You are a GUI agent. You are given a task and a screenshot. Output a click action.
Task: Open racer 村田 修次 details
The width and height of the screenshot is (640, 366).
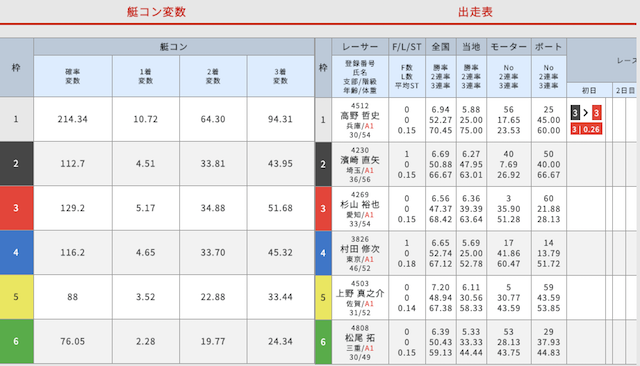coord(360,249)
